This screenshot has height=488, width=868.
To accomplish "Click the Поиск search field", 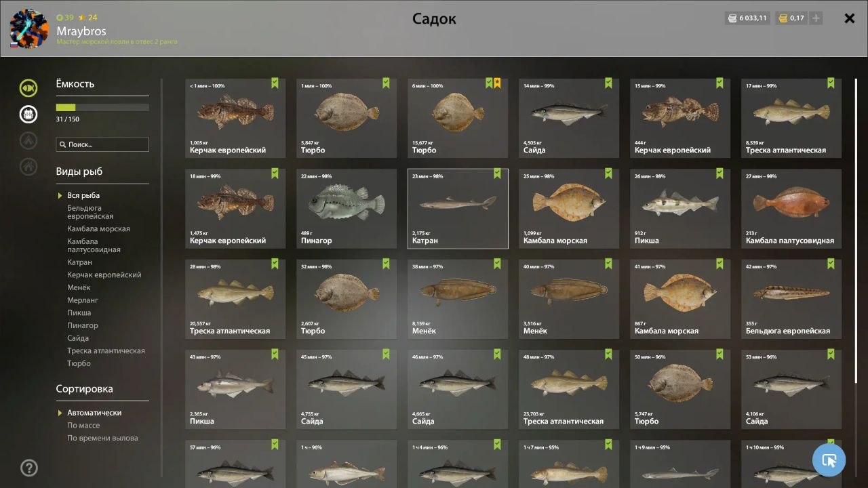I will (102, 144).
